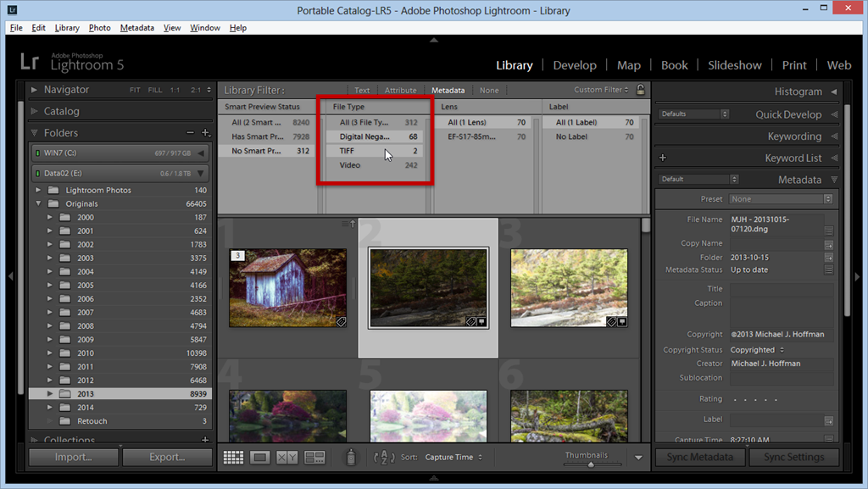This screenshot has width=868, height=489.
Task: Open the toolbar content dropdown triangle
Action: point(638,458)
